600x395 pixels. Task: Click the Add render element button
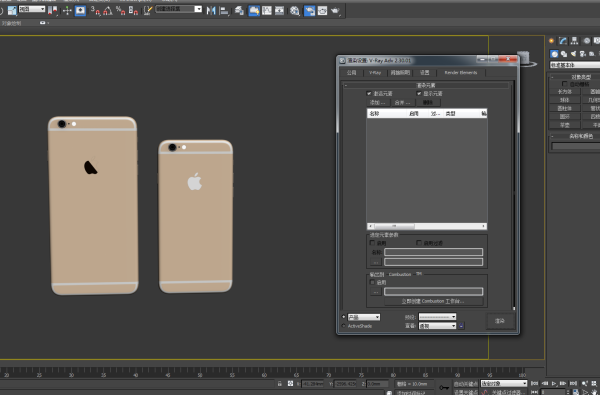pos(378,102)
